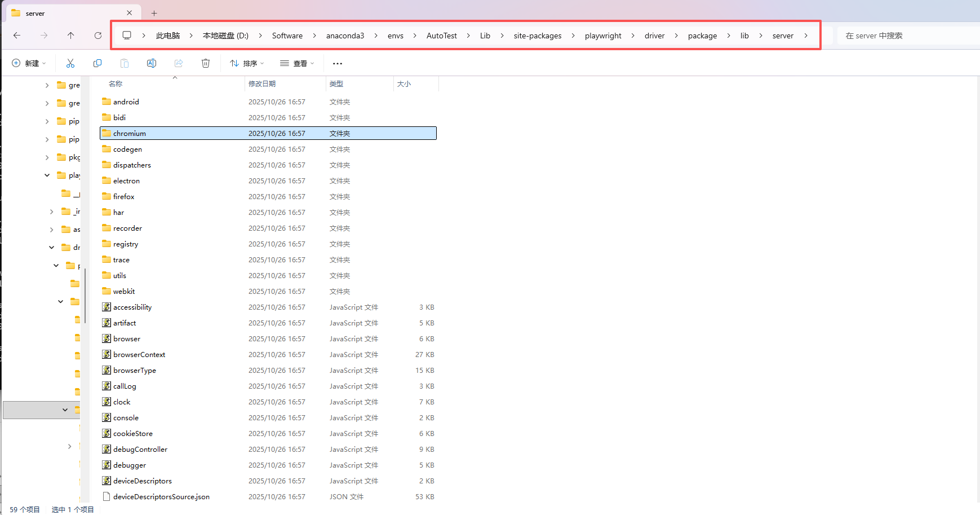Viewport: 980px width, 515px height.
Task: Click the android folder icon
Action: [x=107, y=102]
